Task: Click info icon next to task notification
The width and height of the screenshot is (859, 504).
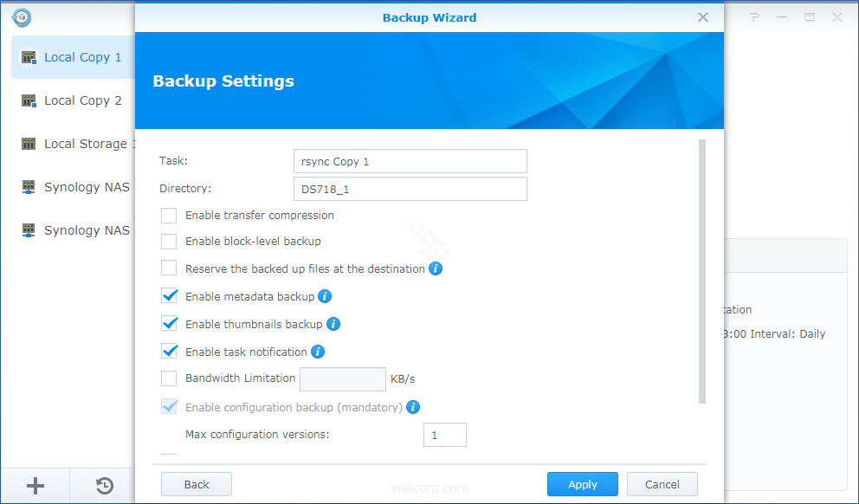Action: click(x=318, y=352)
